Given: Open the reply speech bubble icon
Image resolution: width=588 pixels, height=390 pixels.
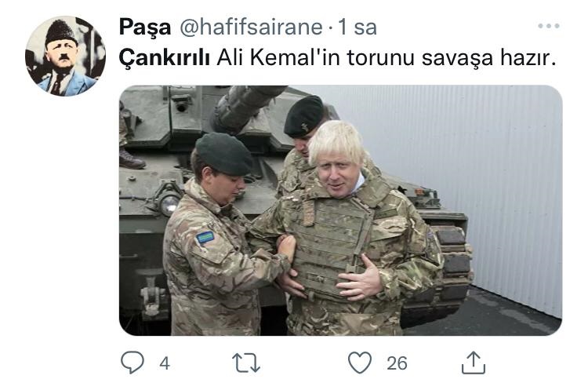Looking at the screenshot, I should tap(132, 363).
